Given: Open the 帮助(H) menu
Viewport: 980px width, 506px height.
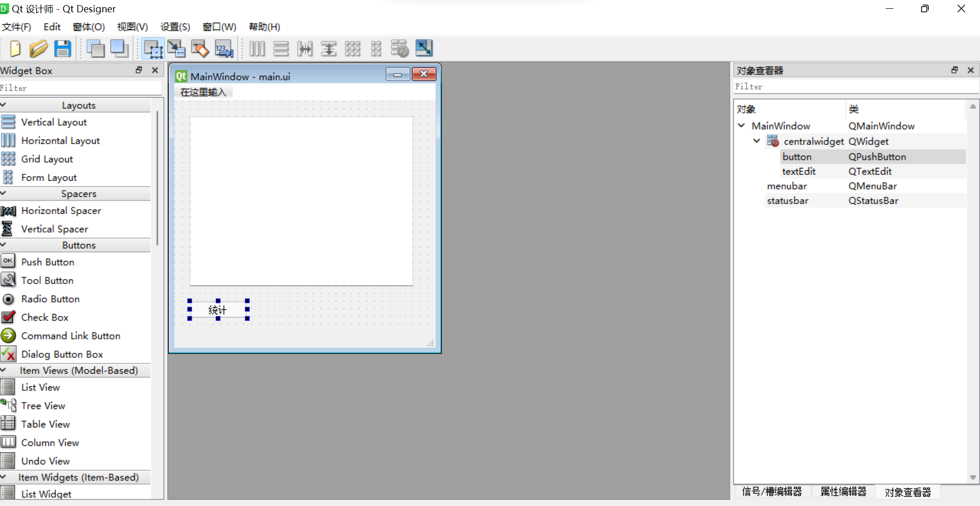Looking at the screenshot, I should pos(263,27).
